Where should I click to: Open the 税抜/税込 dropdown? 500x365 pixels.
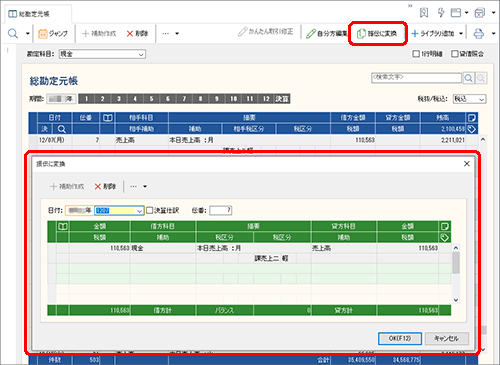469,99
